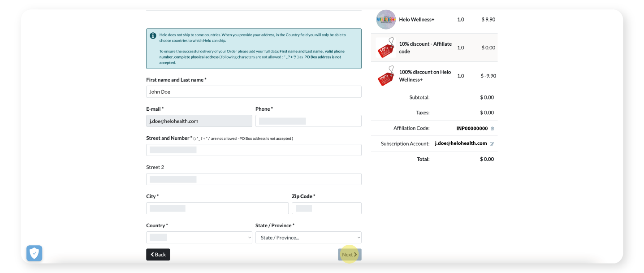The height and width of the screenshot is (273, 644).
Task: Open the Country dropdown
Action: [x=199, y=238]
